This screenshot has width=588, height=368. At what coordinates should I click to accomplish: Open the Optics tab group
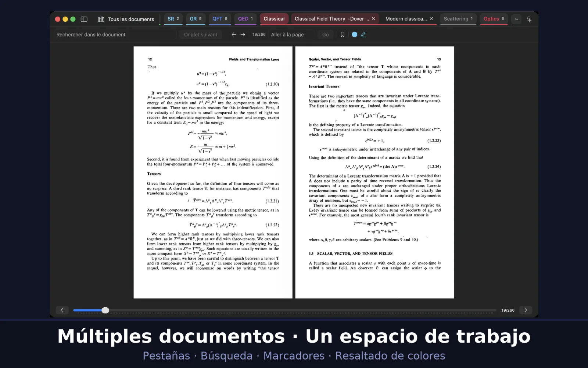(494, 19)
